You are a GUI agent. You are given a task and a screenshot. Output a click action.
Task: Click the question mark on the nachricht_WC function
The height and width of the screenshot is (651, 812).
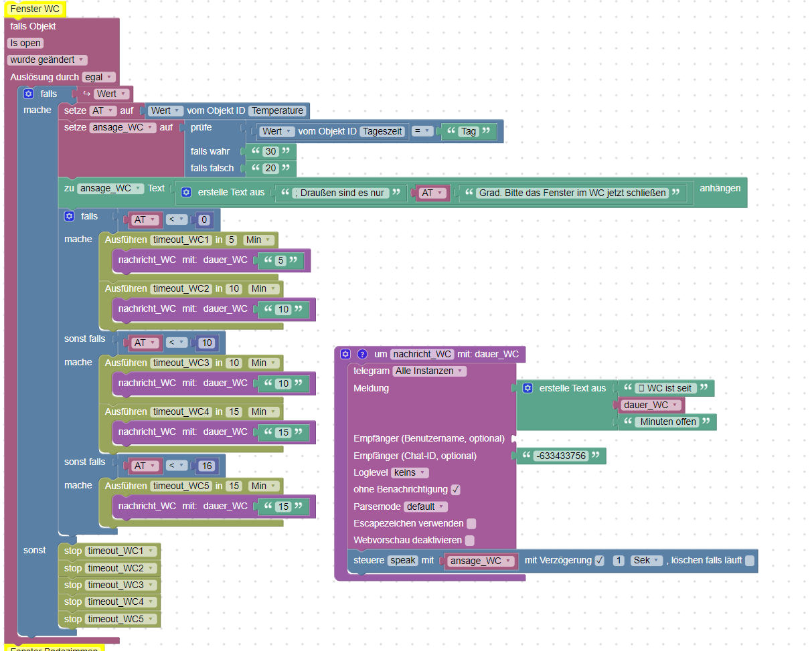tap(363, 354)
